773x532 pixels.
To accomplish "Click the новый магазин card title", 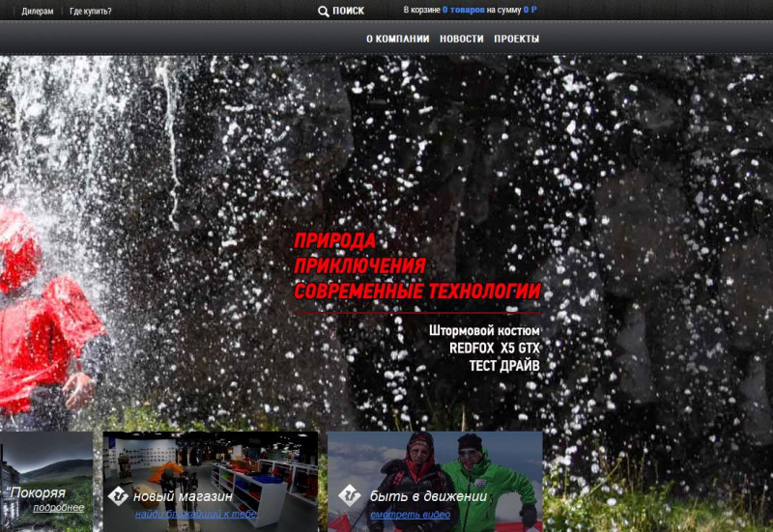I will coord(183,496).
